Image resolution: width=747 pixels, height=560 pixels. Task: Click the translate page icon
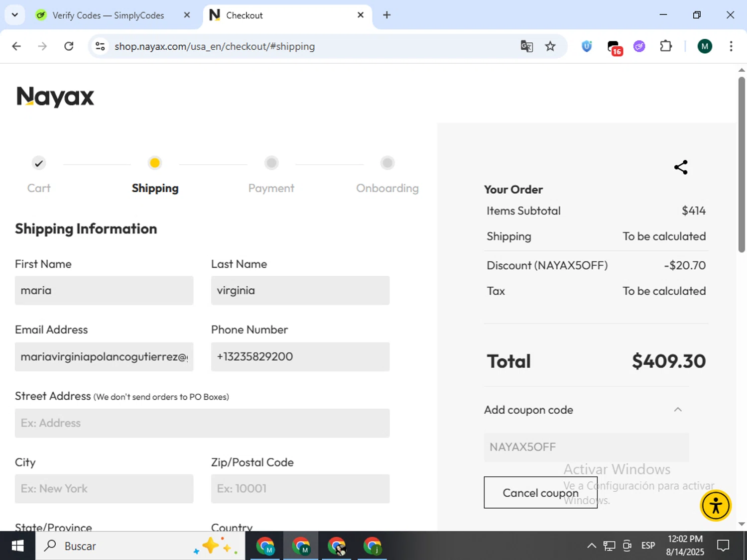tap(526, 46)
